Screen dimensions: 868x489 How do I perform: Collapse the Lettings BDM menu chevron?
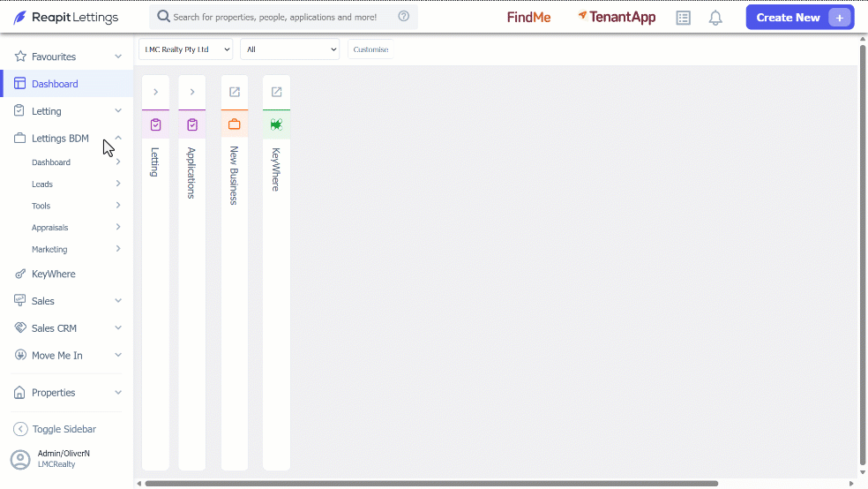click(118, 138)
